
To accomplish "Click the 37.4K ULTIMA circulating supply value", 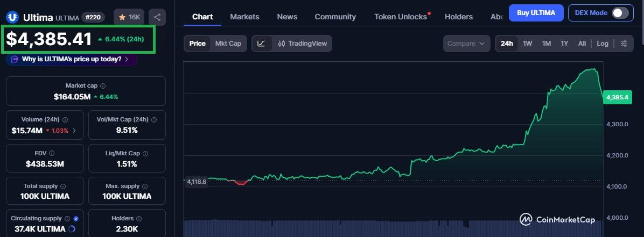I will (x=40, y=229).
